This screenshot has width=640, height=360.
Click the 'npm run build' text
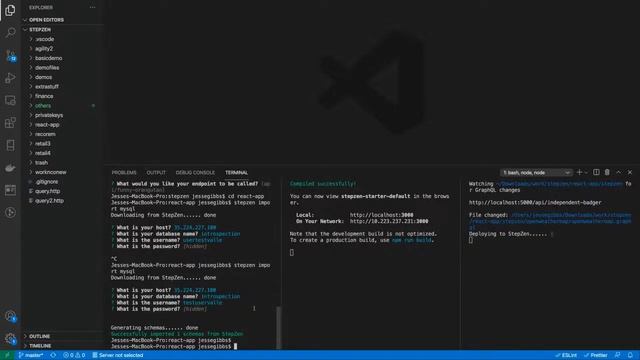tap(411, 240)
